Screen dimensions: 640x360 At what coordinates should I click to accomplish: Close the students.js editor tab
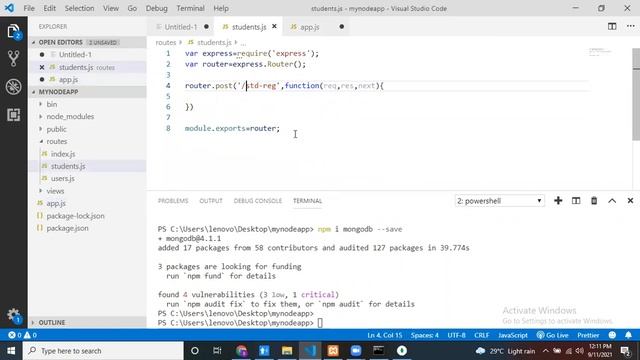[274, 27]
